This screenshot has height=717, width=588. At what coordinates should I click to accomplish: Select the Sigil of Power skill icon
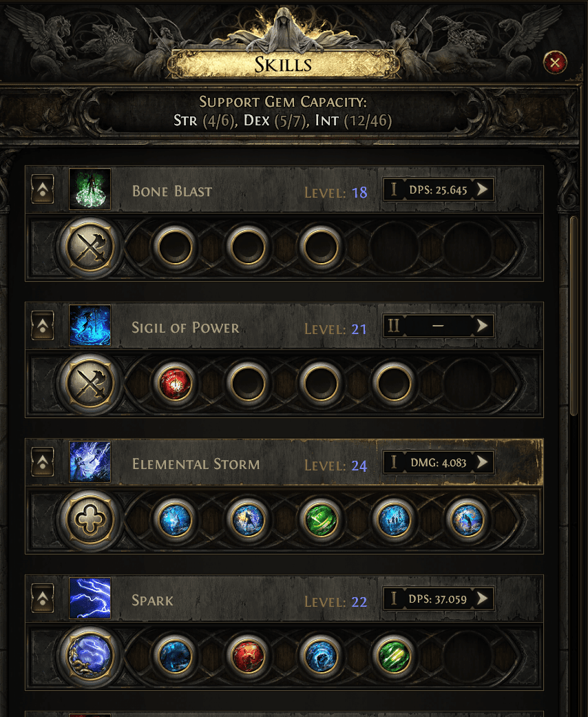[90, 325]
